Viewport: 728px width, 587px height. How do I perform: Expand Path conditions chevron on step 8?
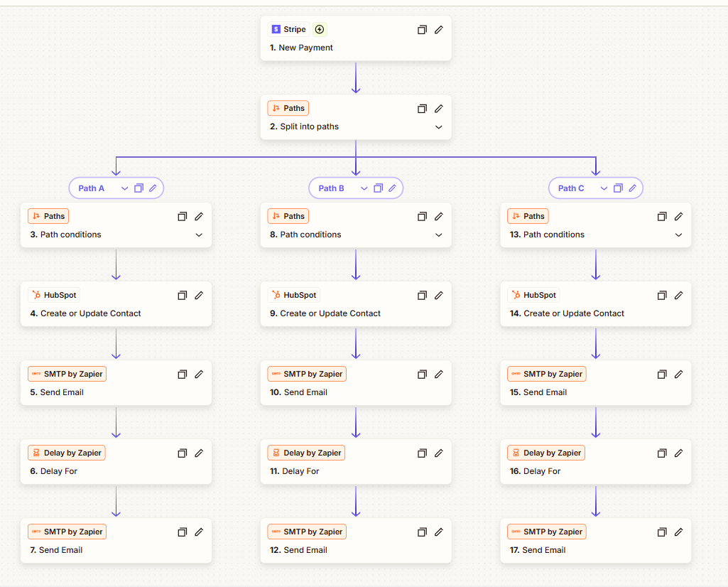point(438,235)
